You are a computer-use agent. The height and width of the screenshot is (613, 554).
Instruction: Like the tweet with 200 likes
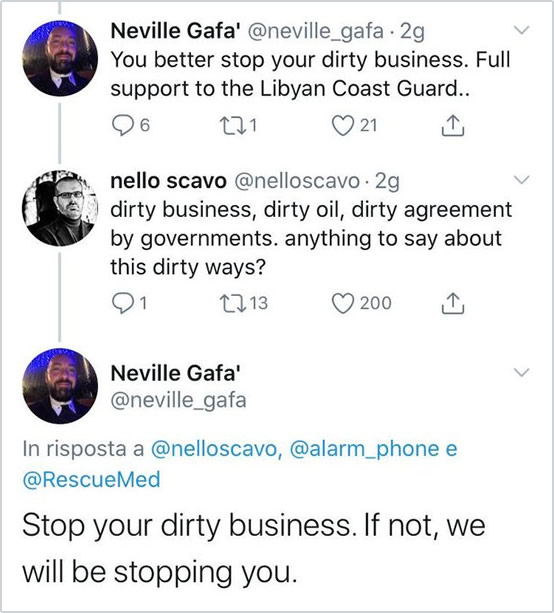[x=343, y=303]
